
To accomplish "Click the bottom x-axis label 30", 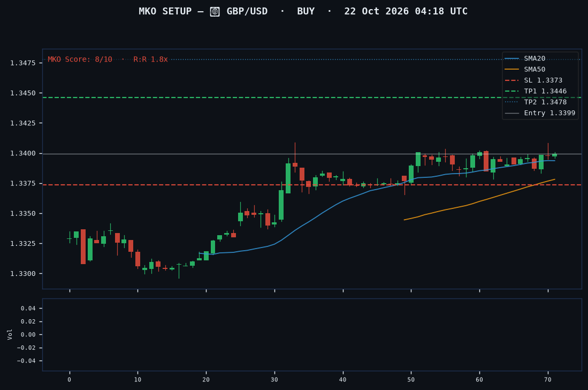I will (274, 379).
